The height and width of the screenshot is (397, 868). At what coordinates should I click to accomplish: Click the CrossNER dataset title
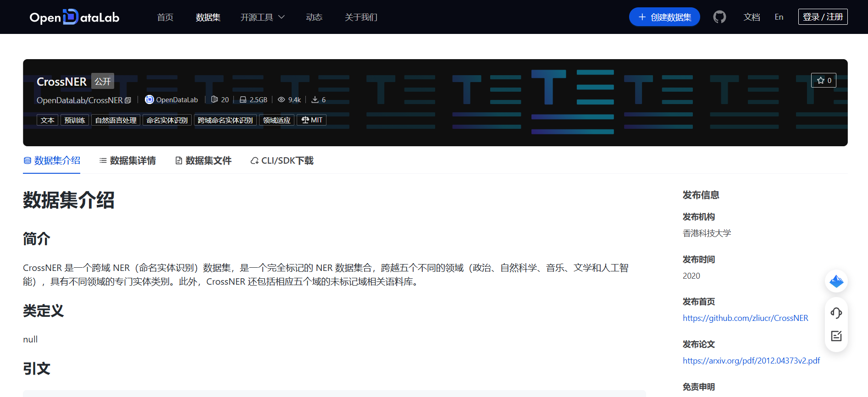61,82
